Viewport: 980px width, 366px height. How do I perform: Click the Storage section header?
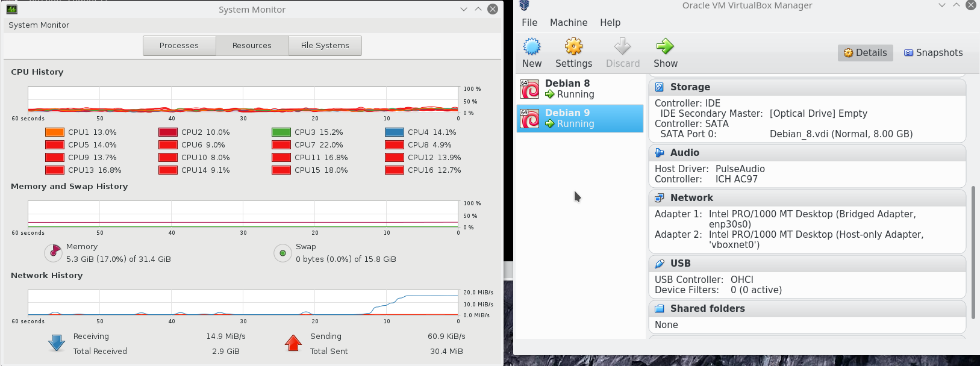(807, 87)
